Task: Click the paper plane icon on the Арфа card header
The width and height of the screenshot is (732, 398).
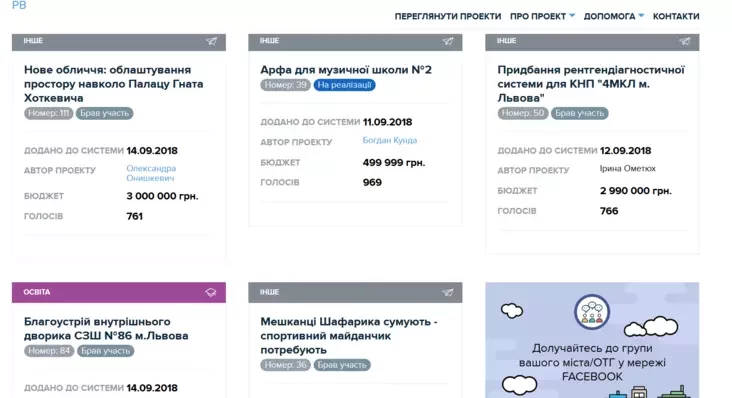Action: (448, 42)
